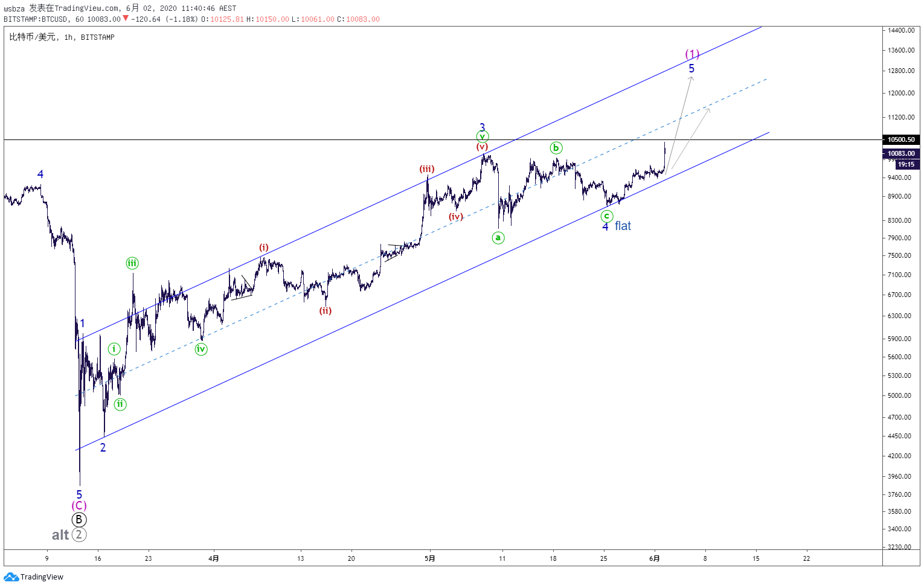Click the 12000.00 price axis label

[x=901, y=93]
